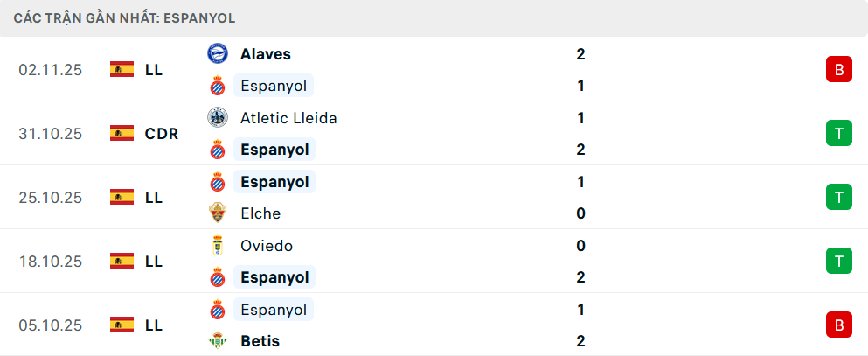Viewport: 868px width, 356px height.
Task: Click the Oviedo club crest icon
Action: click(217, 246)
